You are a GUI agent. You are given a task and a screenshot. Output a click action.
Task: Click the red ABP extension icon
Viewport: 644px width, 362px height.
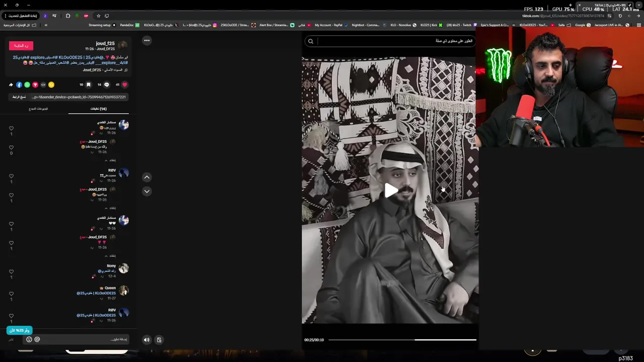(x=86, y=16)
